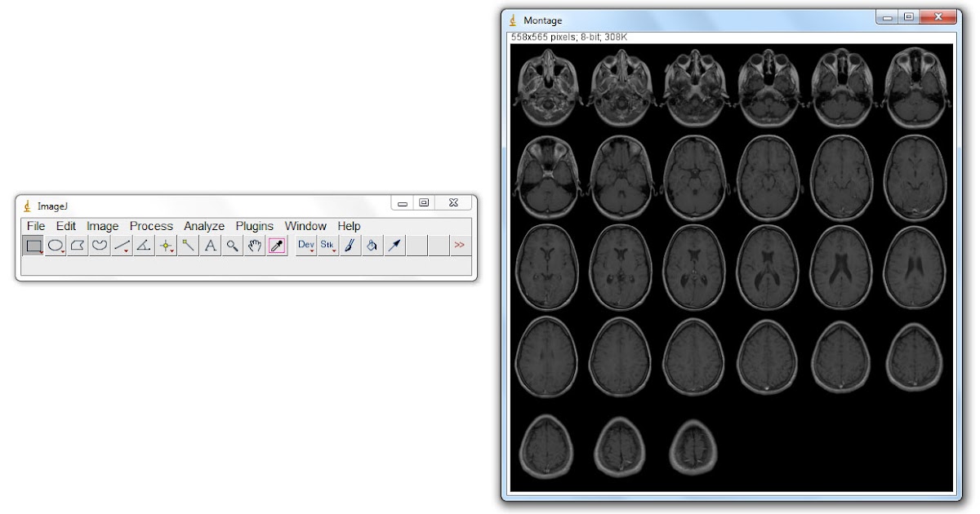Select the arrow annotation tool
Viewport: 980px width, 514px height.
[394, 245]
